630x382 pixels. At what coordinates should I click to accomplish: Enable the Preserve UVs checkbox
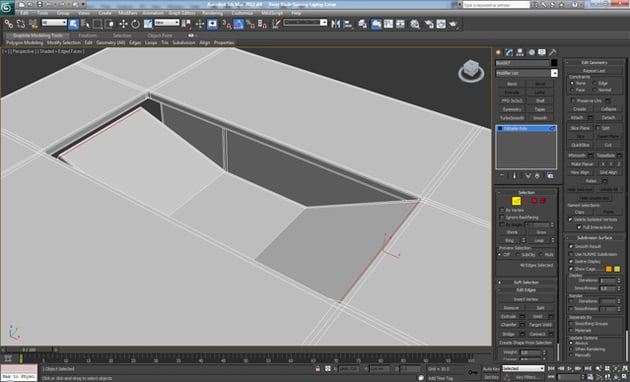pos(572,101)
